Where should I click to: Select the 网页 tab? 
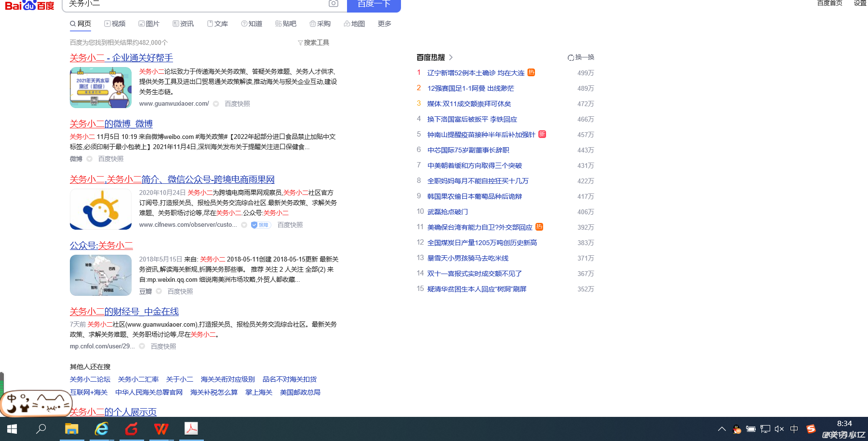(80, 24)
